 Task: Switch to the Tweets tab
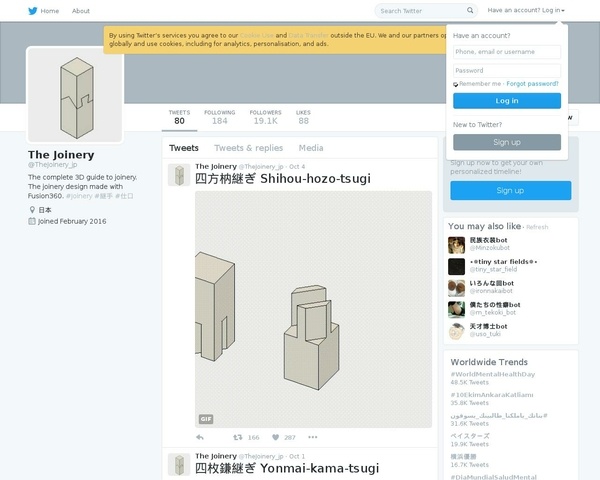pyautogui.click(x=184, y=148)
